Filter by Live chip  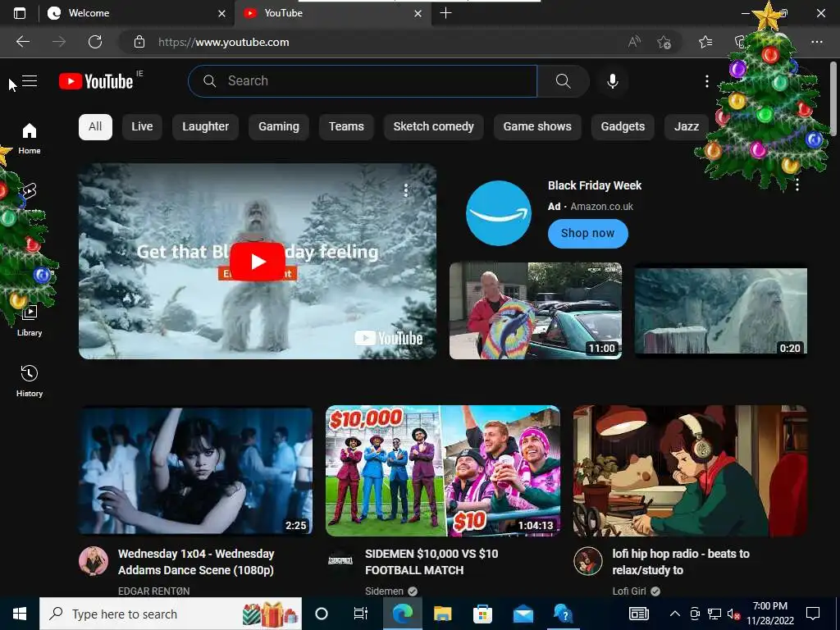(142, 127)
